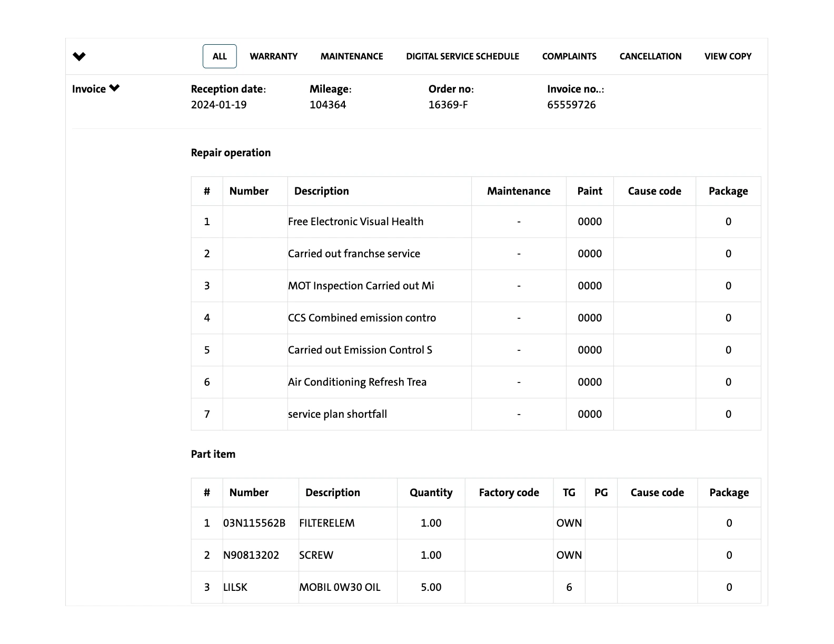Switch to the WARRANTY tab

point(273,56)
